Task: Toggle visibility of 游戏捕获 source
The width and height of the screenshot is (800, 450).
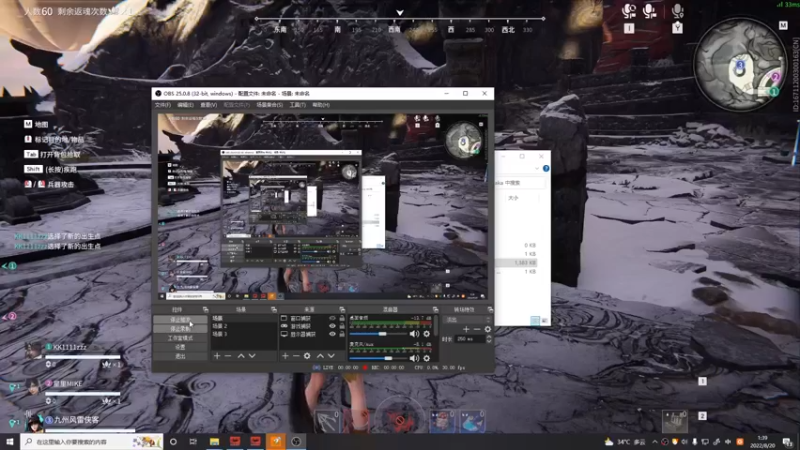Action: point(332,326)
